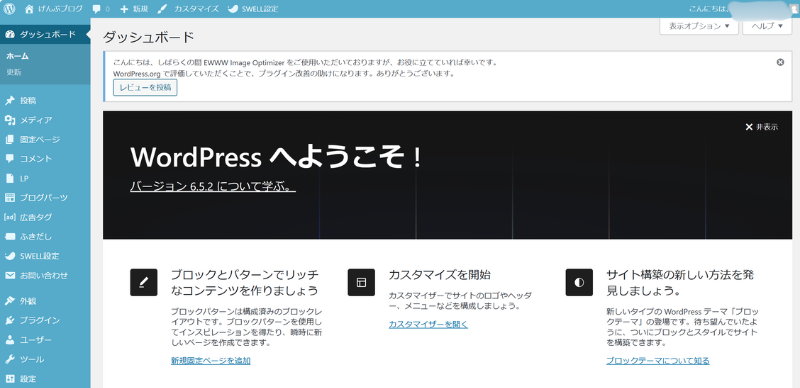Dismiss the EWWW Image Optimizer notice
The width and height of the screenshot is (800, 388).
(780, 62)
